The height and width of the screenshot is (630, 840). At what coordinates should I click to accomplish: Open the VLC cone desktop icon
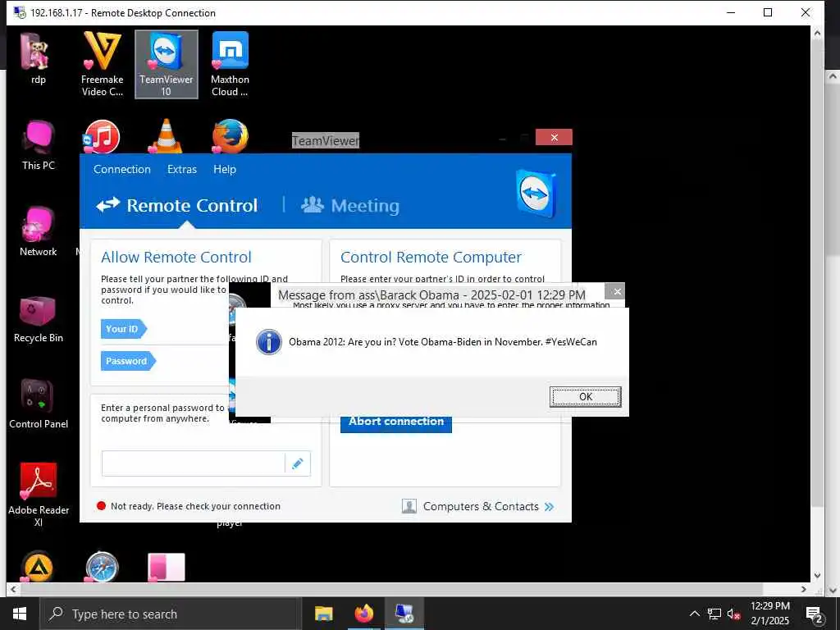[x=166, y=136]
